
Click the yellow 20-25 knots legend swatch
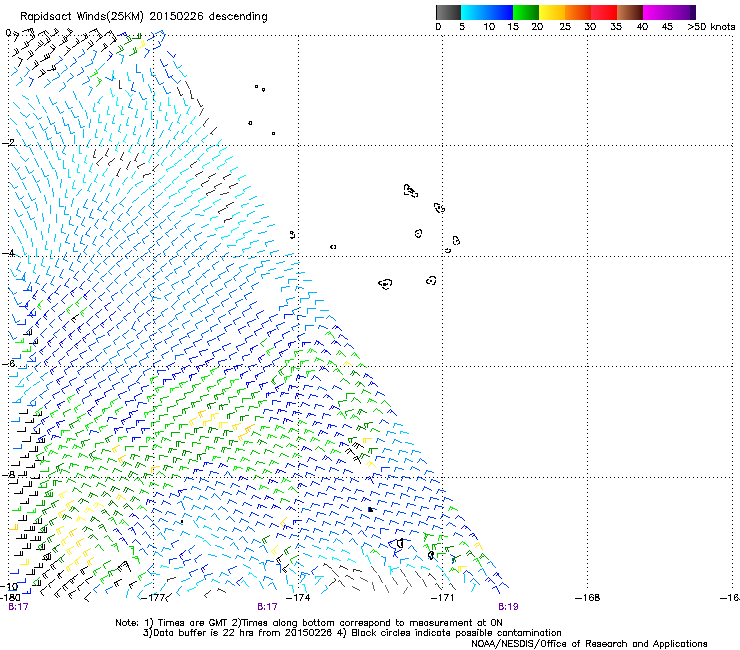(x=552, y=12)
